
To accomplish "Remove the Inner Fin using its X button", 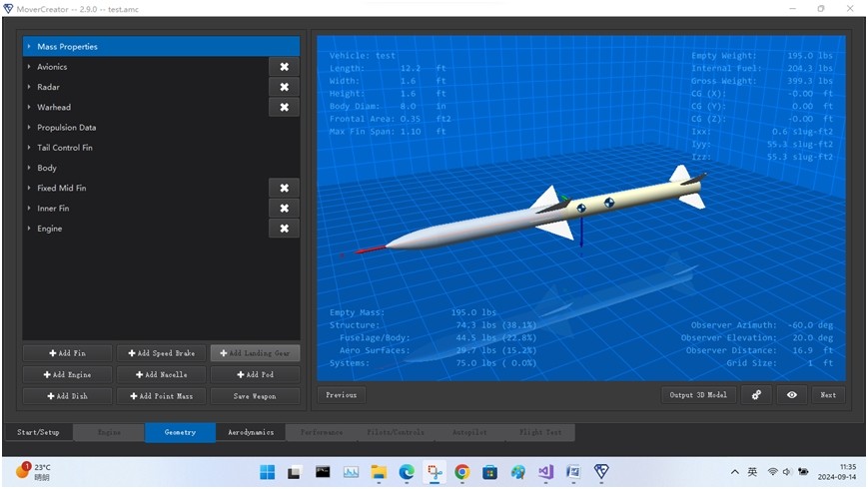I will click(x=284, y=208).
